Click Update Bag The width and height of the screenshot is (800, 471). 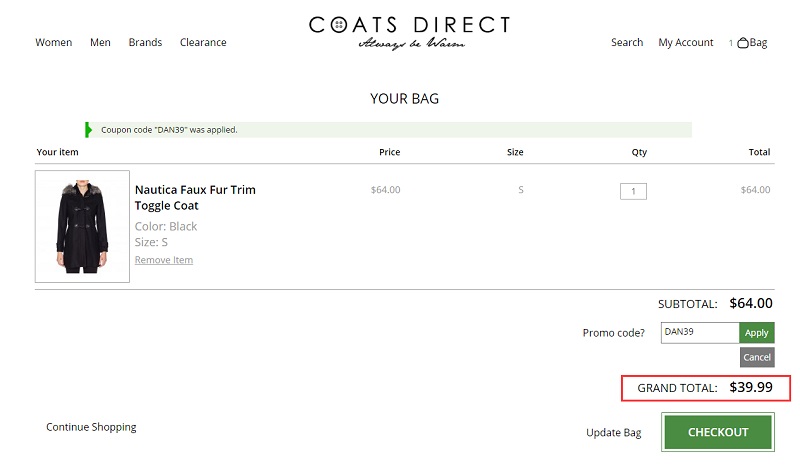pyautogui.click(x=613, y=433)
